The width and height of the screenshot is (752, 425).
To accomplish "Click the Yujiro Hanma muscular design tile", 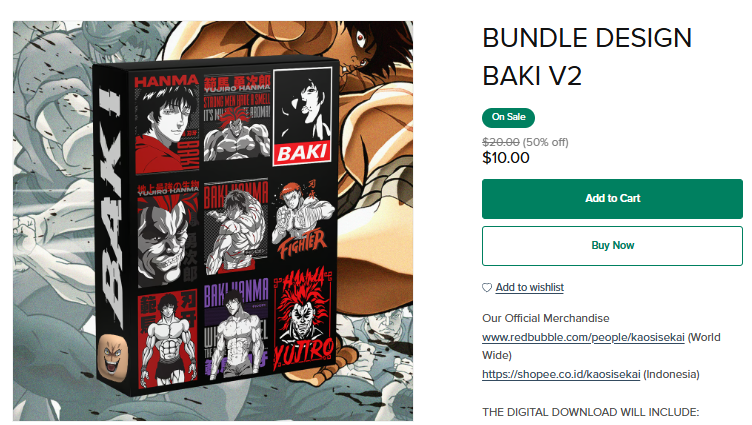I will (236, 118).
